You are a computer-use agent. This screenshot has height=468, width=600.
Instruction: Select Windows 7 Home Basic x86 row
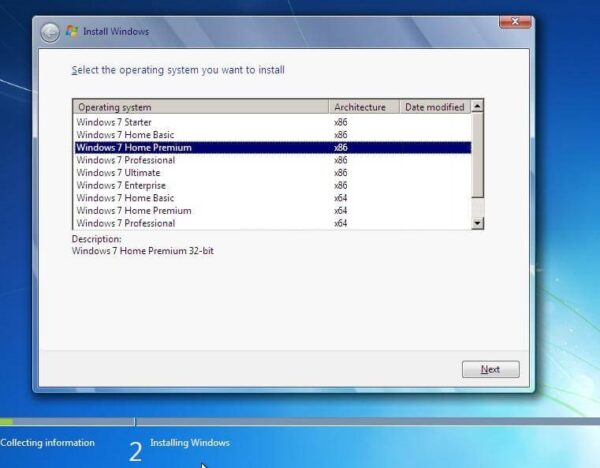273,135
